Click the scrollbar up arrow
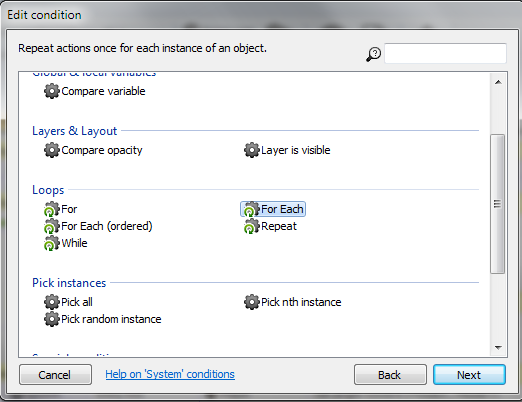This screenshot has height=402, width=522. point(498,82)
